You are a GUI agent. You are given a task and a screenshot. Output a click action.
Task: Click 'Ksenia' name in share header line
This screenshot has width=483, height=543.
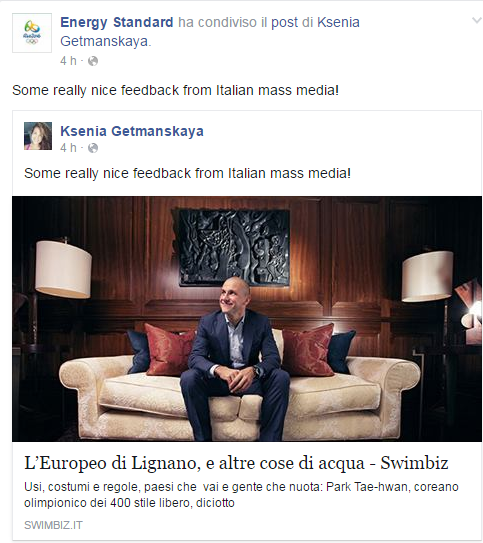tap(338, 23)
